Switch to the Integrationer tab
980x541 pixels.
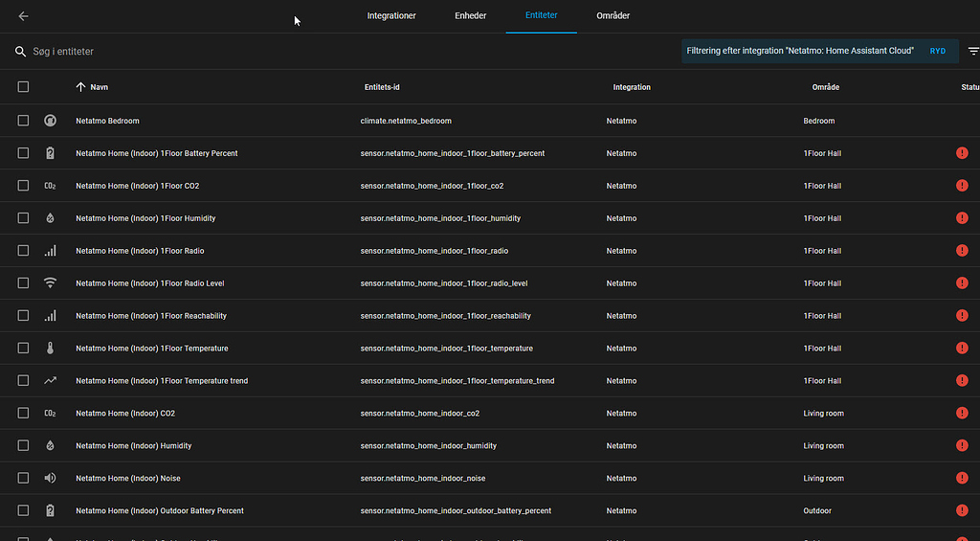(x=391, y=16)
